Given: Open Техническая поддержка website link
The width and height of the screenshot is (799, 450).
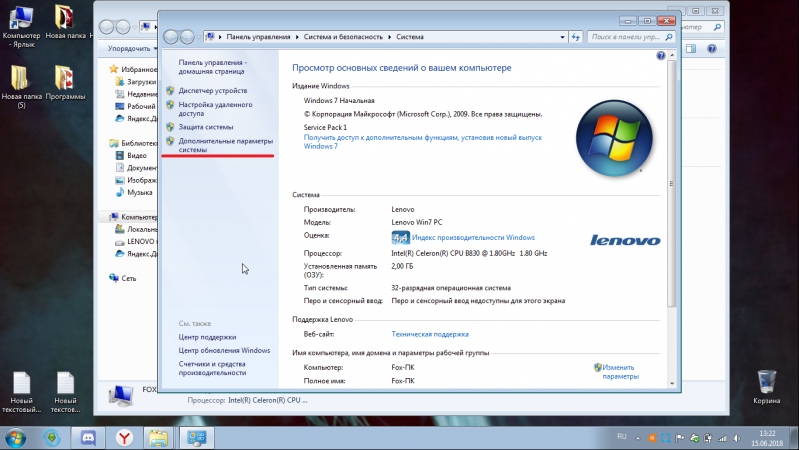Looking at the screenshot, I should click(x=430, y=334).
